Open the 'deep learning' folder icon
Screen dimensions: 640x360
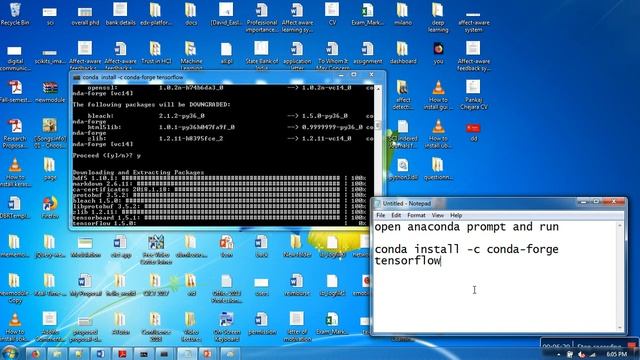coord(438,17)
